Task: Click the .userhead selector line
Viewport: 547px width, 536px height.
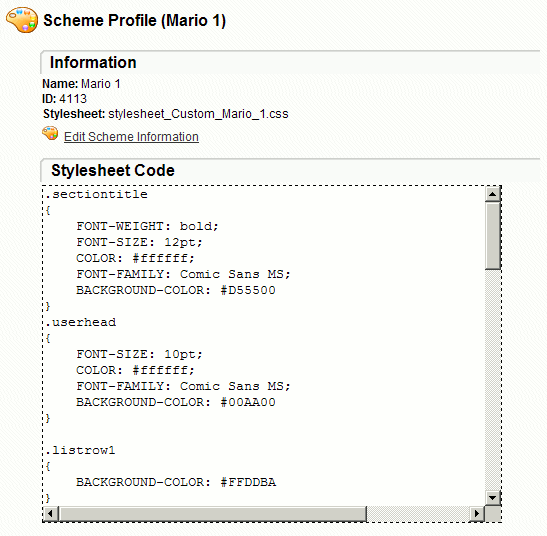Action: (x=81, y=322)
